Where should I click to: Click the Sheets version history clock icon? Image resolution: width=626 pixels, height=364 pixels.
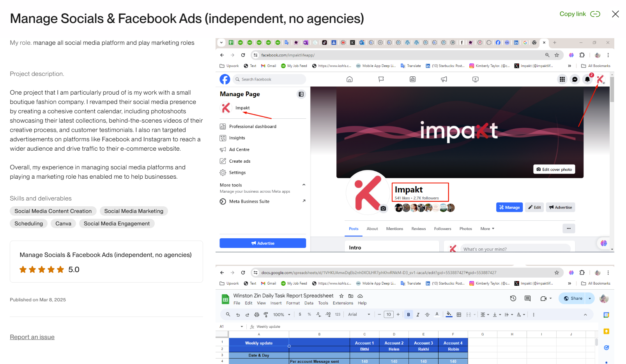tap(513, 299)
